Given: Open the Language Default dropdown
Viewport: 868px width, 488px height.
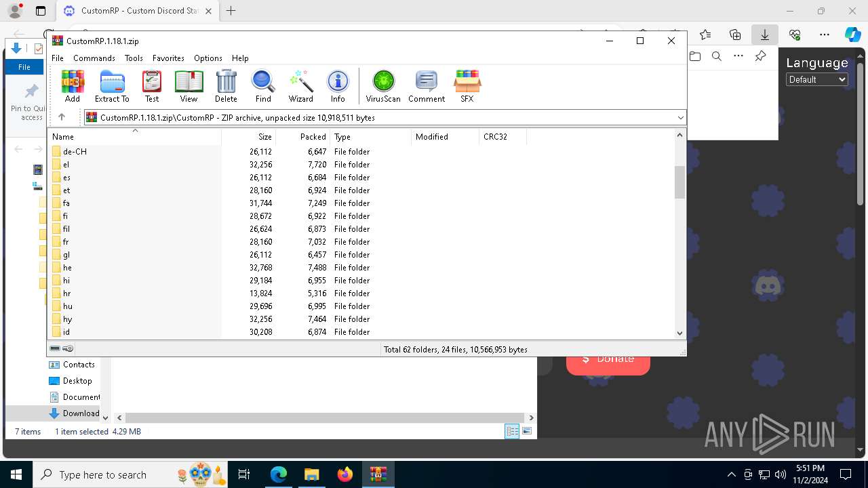Looking at the screenshot, I should coord(817,79).
